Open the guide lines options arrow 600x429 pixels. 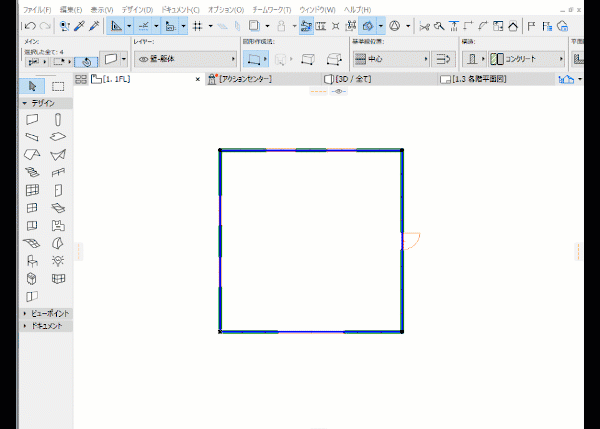(x=129, y=26)
